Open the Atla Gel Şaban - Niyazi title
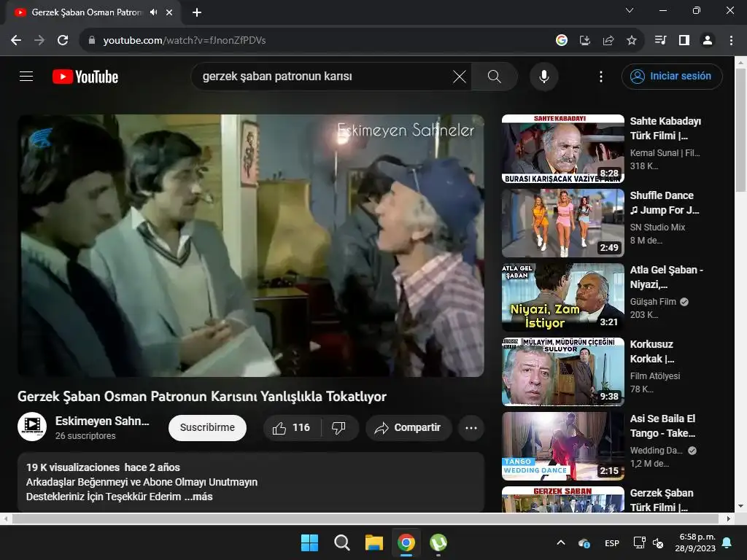Viewport: 747px width, 560px height. pyautogui.click(x=667, y=276)
